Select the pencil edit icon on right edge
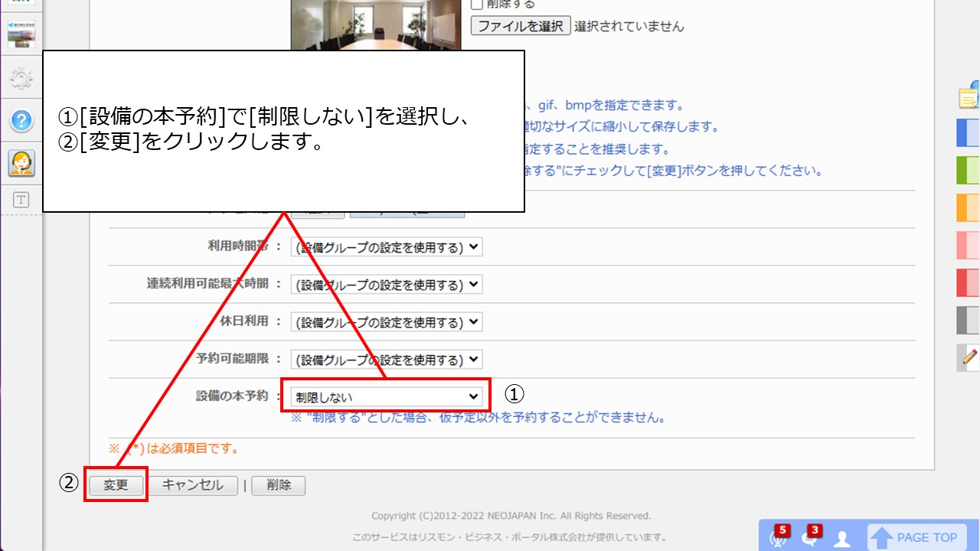The height and width of the screenshot is (551, 980). pos(970,357)
